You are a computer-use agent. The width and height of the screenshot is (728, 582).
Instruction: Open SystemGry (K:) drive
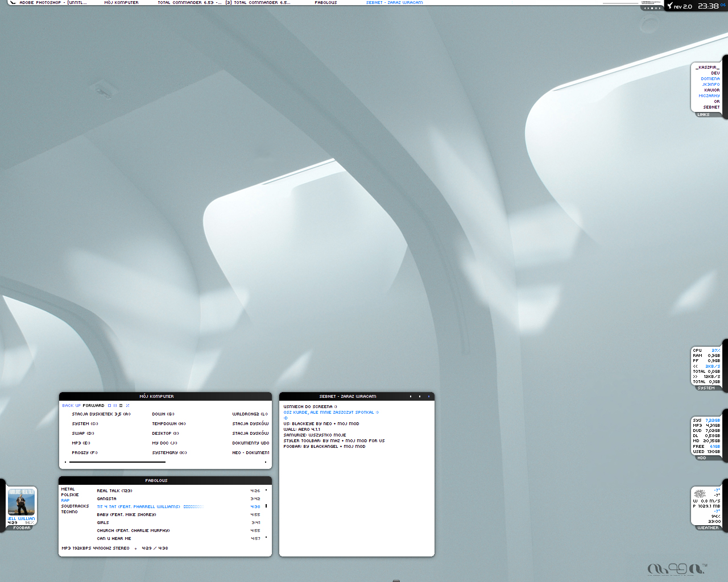[x=169, y=453]
